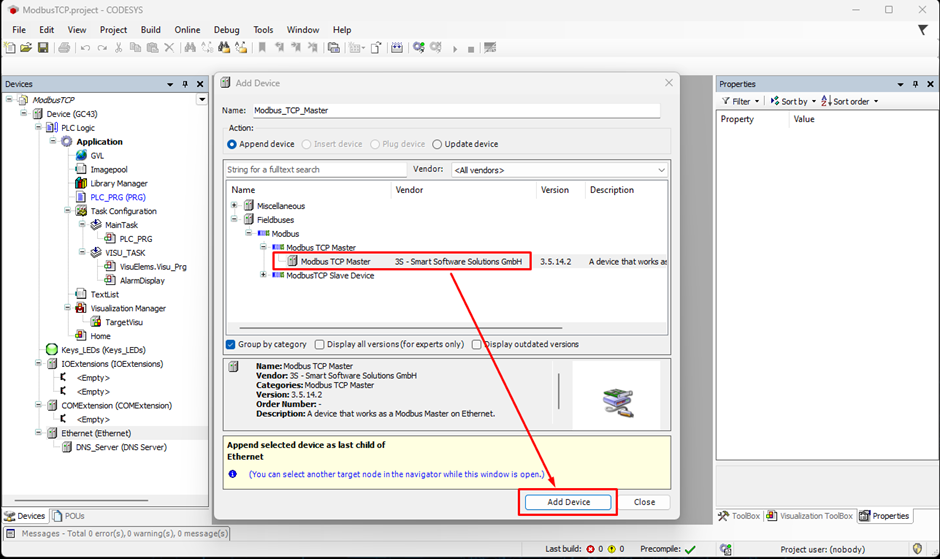Select the Update device radio button
940x559 pixels.
tap(437, 144)
